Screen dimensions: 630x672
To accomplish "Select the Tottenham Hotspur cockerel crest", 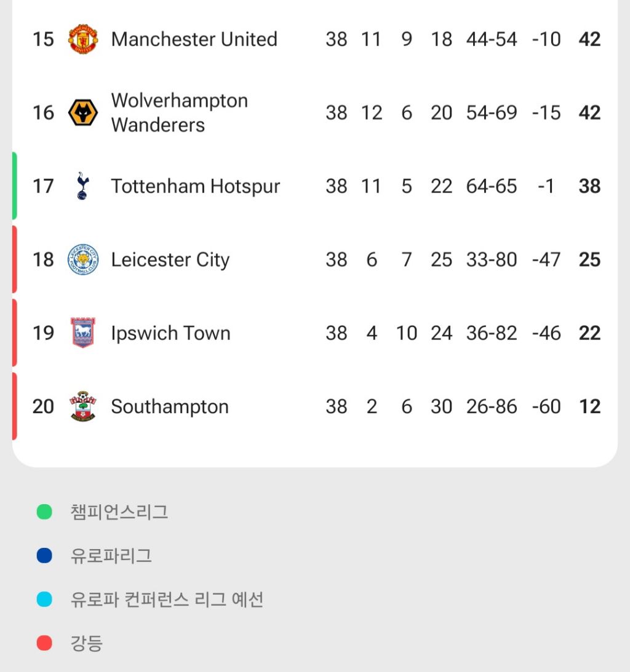I will click(82, 186).
